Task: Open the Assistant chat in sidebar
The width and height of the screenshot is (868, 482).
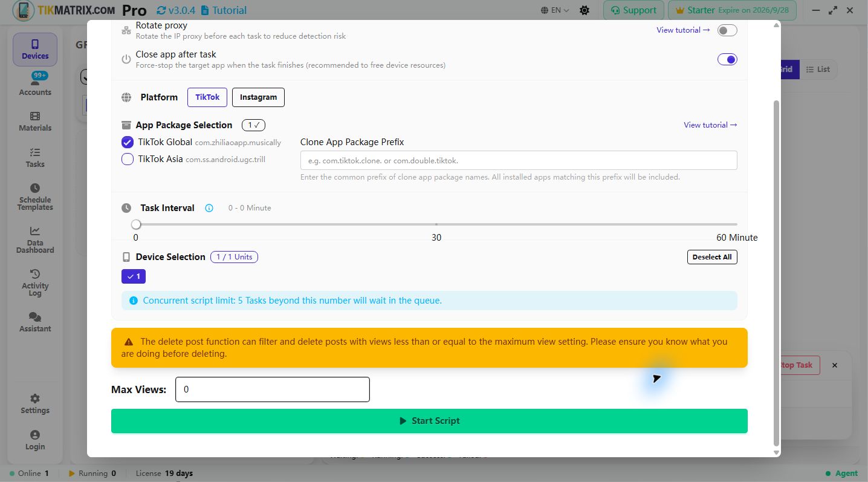Action: pos(35,322)
